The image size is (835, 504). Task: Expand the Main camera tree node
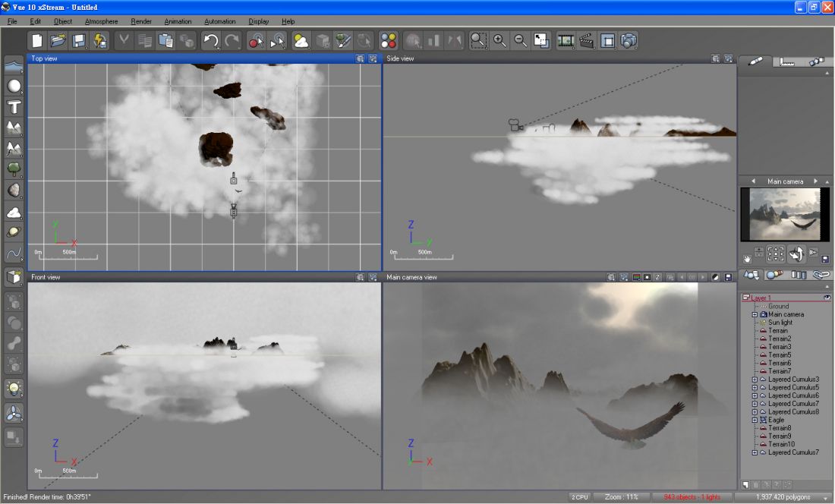click(x=755, y=314)
